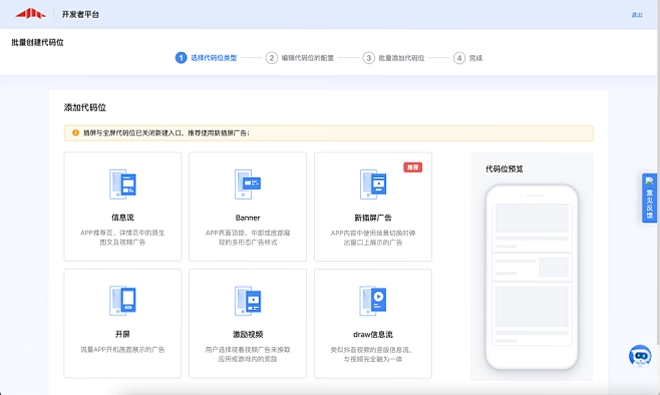This screenshot has height=395, width=660.
Task: Jump to step 4 完成
Action: point(468,58)
